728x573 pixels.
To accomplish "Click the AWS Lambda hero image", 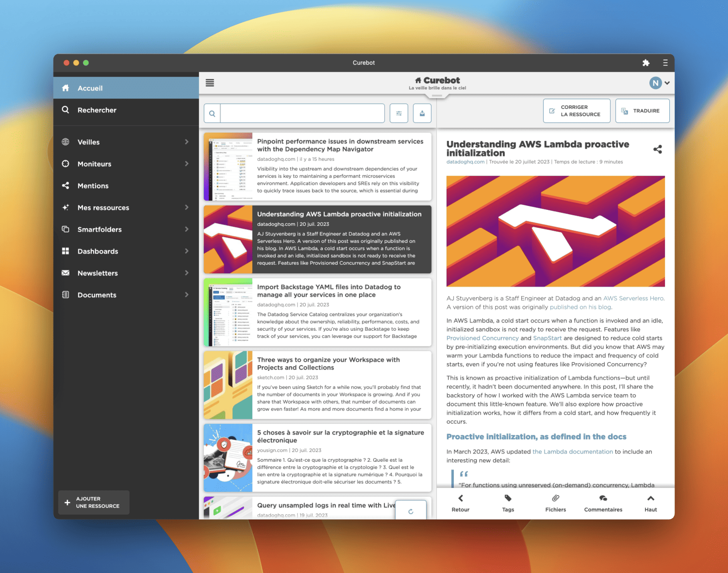I will (556, 231).
